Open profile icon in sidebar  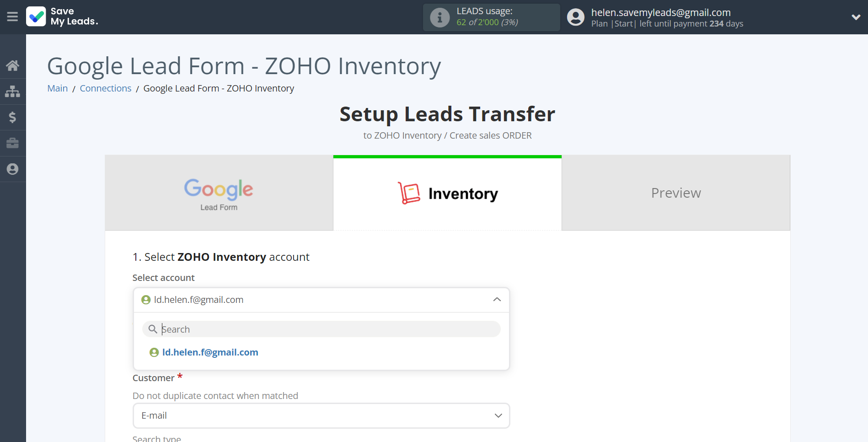(x=12, y=169)
